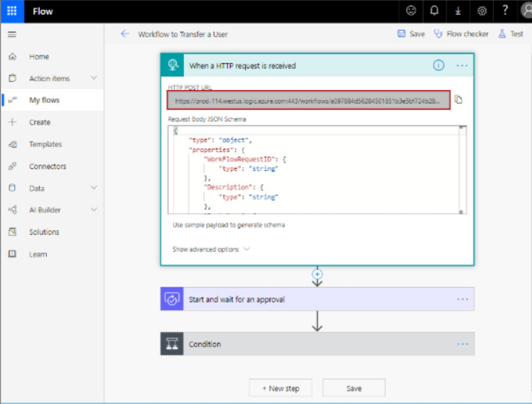
Task: Click the Test button
Action: pyautogui.click(x=510, y=34)
